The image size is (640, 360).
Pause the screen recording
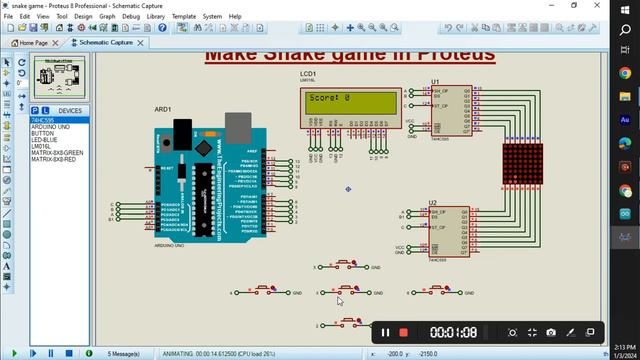click(x=385, y=333)
